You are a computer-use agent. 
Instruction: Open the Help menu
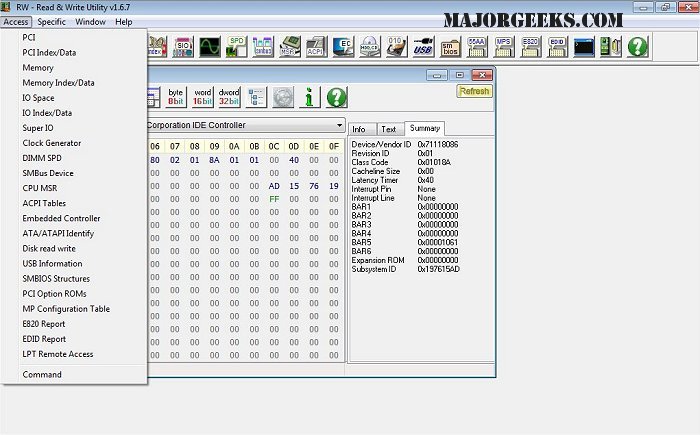pos(124,21)
